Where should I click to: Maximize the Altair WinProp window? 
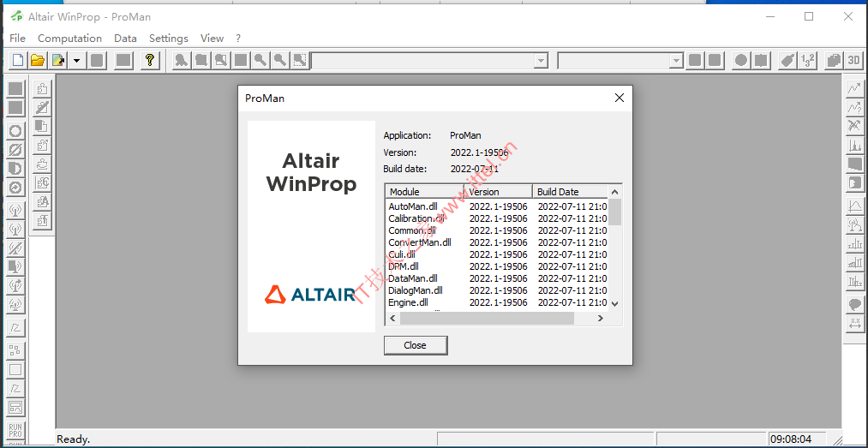coord(809,16)
